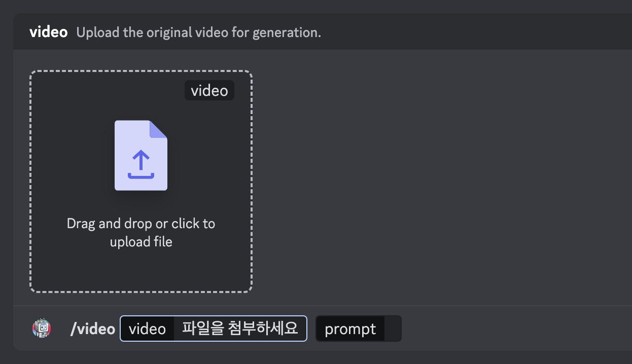Image resolution: width=632 pixels, height=364 pixels.
Task: Click the 'video' badge in the upload box
Action: pos(209,91)
